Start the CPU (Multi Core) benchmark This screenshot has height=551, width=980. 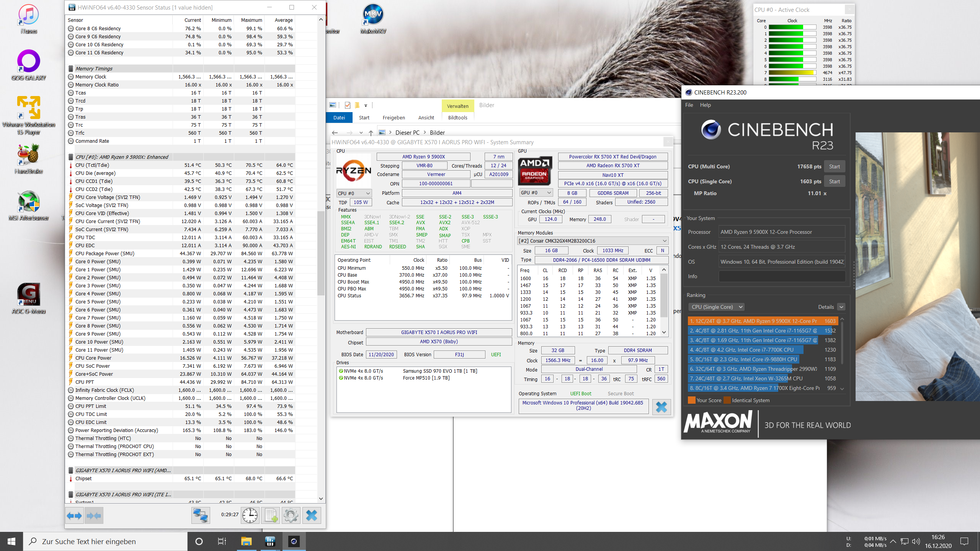coord(835,166)
